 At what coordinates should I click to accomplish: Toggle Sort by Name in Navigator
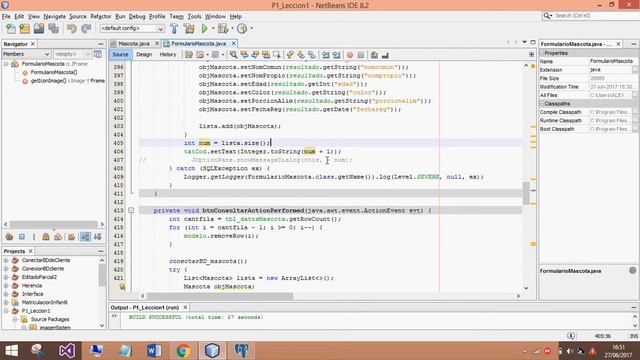pos(85,237)
